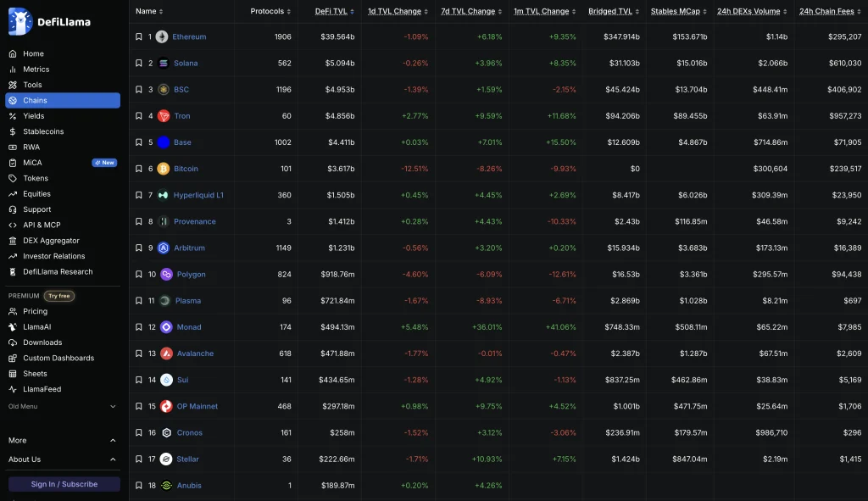The width and height of the screenshot is (868, 501).
Task: Click the DEX Aggregator bank icon
Action: [x=13, y=240]
